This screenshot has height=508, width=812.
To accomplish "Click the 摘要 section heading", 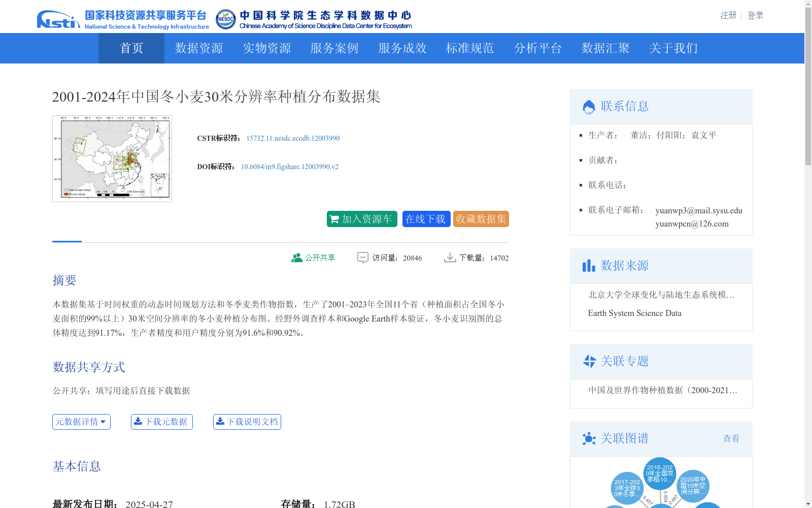I will tap(64, 280).
